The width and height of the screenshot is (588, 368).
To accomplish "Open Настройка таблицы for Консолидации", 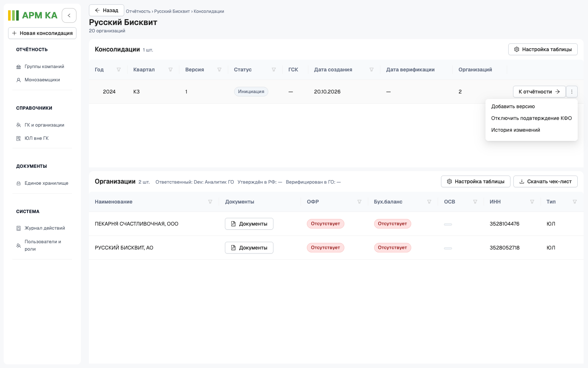I will [543, 49].
